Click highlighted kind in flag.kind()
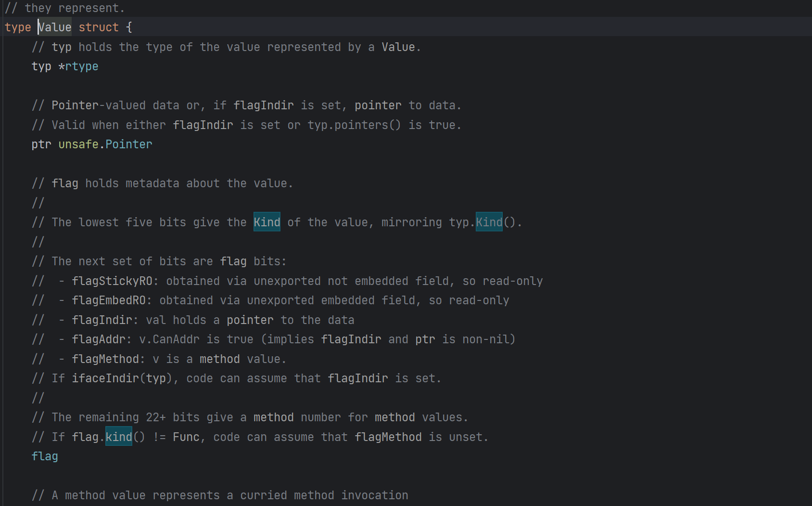 [118, 437]
